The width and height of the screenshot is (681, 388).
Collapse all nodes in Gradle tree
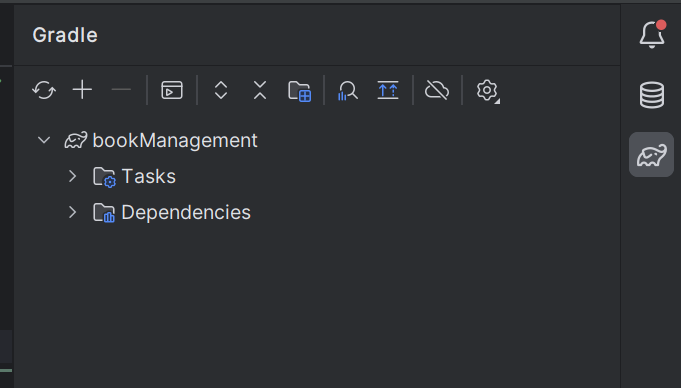(260, 90)
